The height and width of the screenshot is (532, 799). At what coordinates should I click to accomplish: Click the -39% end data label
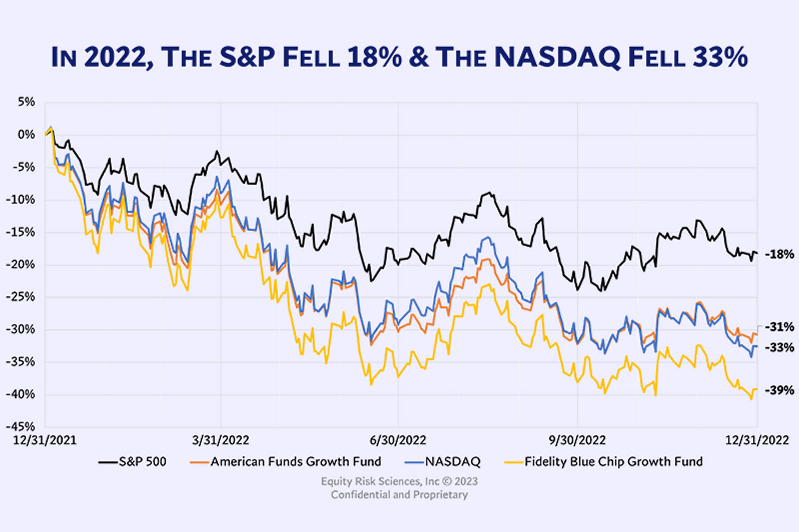click(x=779, y=390)
